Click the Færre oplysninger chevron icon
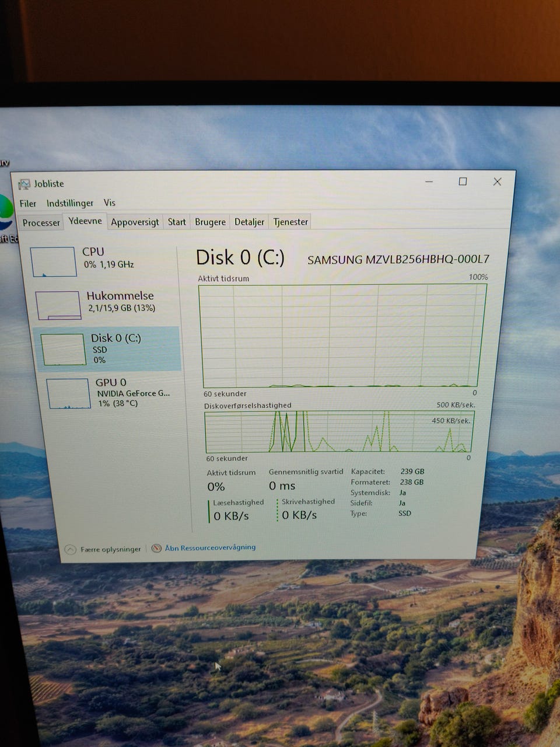560x747 pixels. [x=71, y=550]
